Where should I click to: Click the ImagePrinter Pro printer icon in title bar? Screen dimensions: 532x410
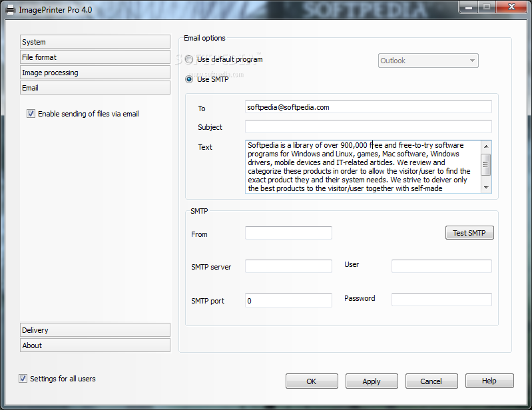[x=11, y=9]
